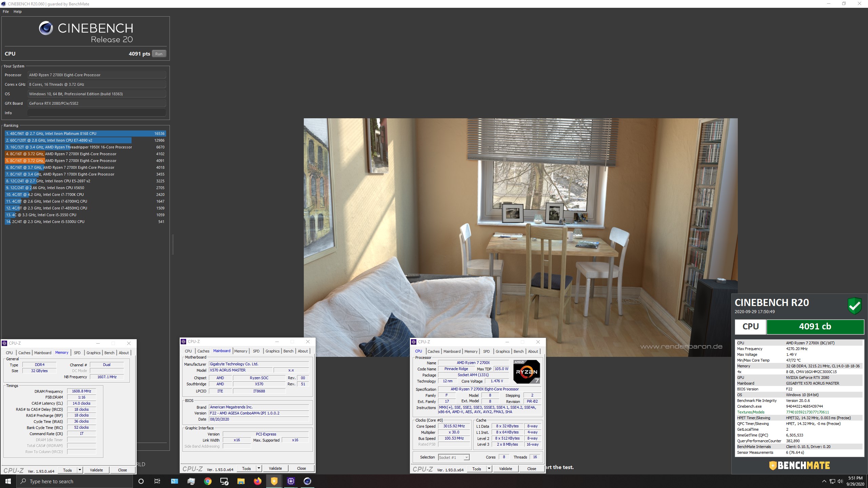Viewport: 868px width, 488px height.
Task: Click Close button in CPU-Z CPU window
Action: point(532,469)
